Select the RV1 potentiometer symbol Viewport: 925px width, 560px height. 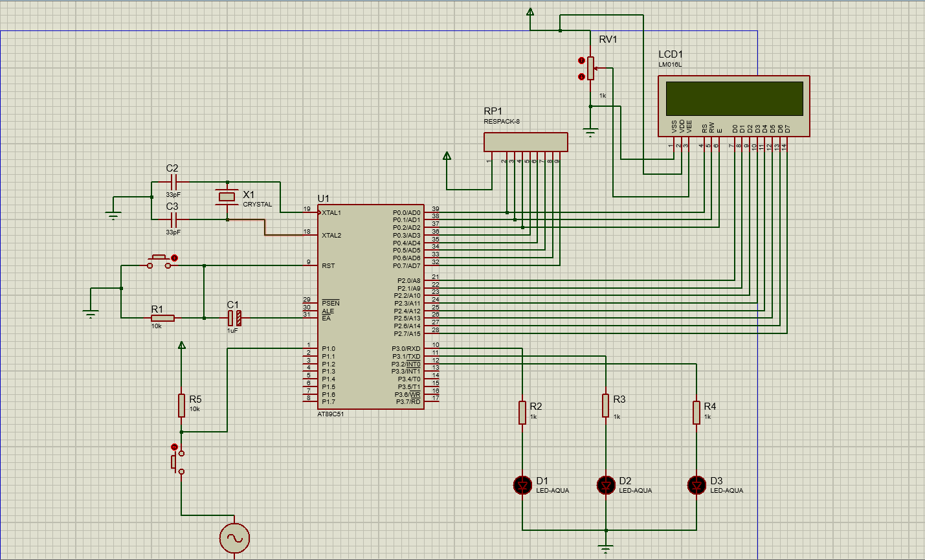pos(591,67)
